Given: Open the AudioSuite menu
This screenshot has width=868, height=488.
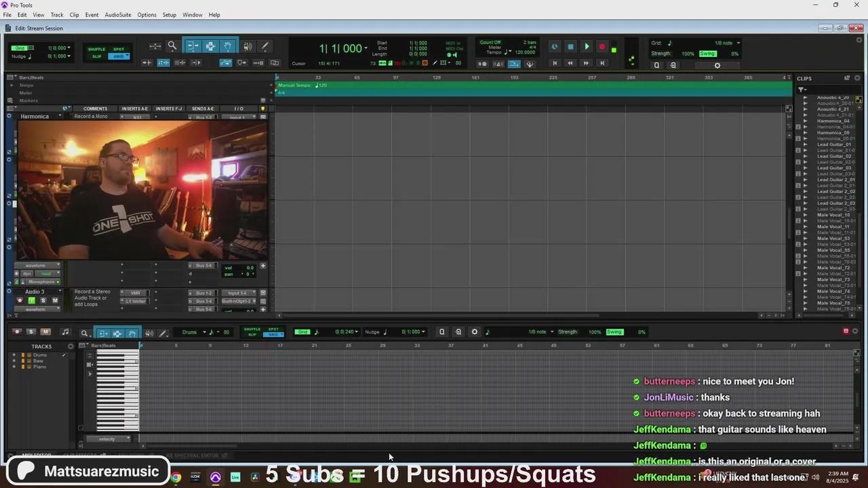Looking at the screenshot, I should click(118, 15).
